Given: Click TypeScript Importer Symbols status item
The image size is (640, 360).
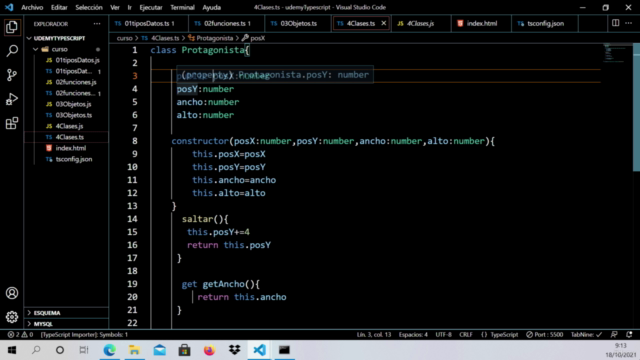Looking at the screenshot, I should coord(84,334).
